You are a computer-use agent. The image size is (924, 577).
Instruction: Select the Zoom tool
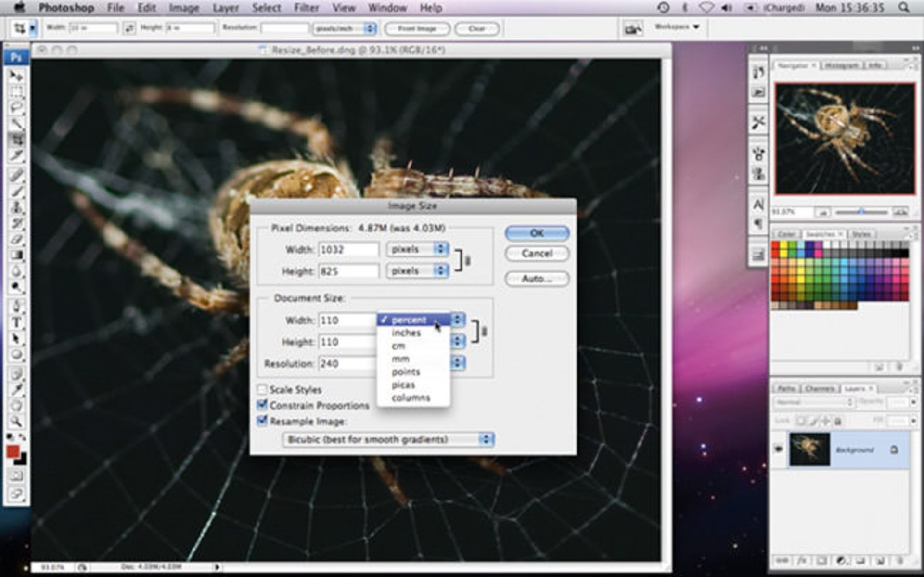pyautogui.click(x=16, y=422)
